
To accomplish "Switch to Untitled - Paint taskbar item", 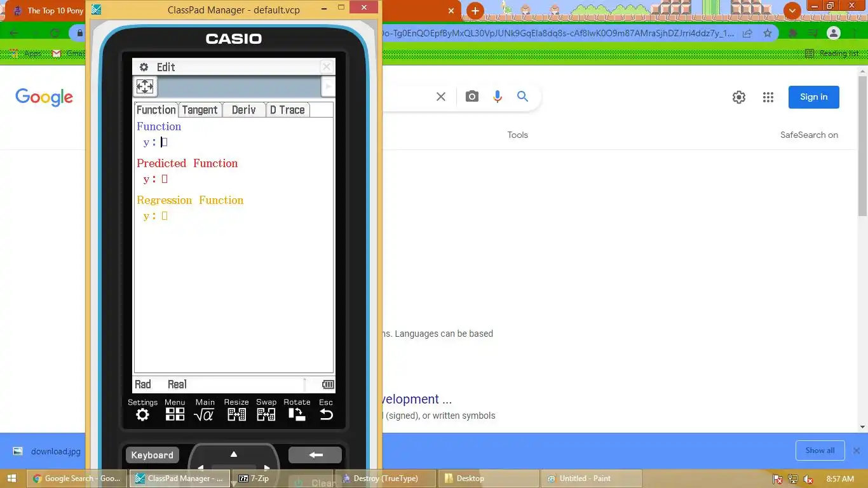I will click(592, 478).
